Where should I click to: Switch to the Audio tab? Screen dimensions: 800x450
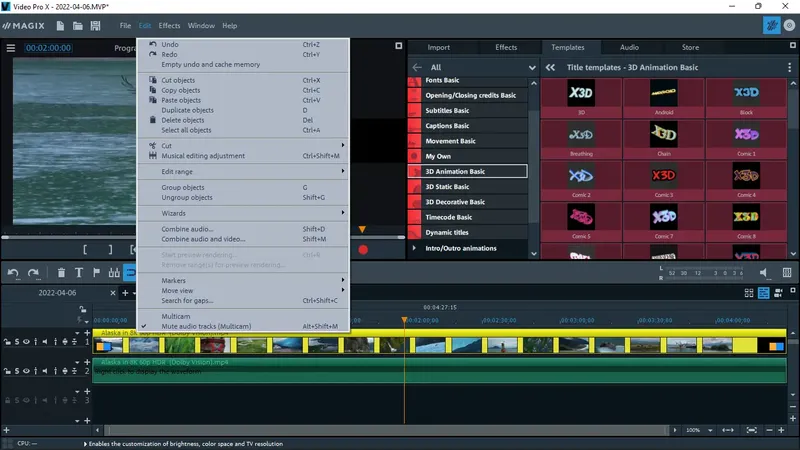click(629, 47)
